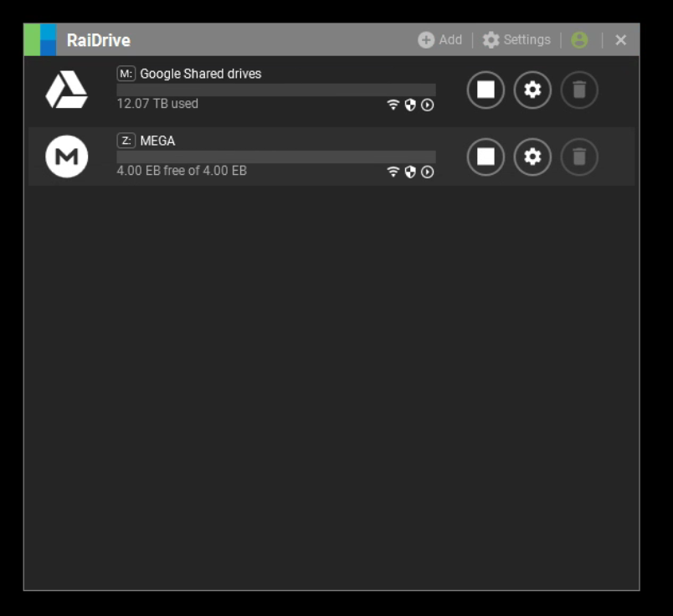Viewport: 673px width, 616px height.
Task: Click the M: drive letter badge
Action: [x=126, y=74]
